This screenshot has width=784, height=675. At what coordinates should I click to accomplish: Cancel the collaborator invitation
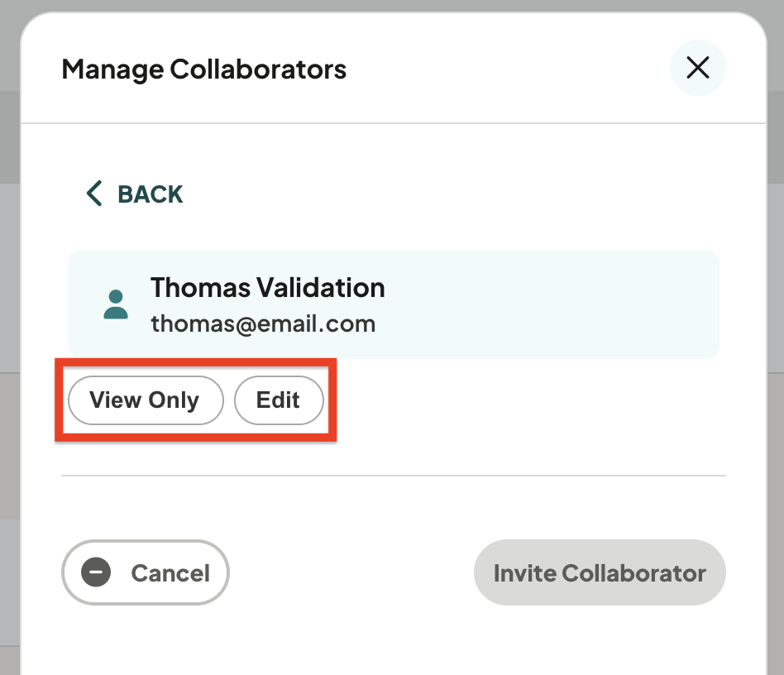point(146,572)
